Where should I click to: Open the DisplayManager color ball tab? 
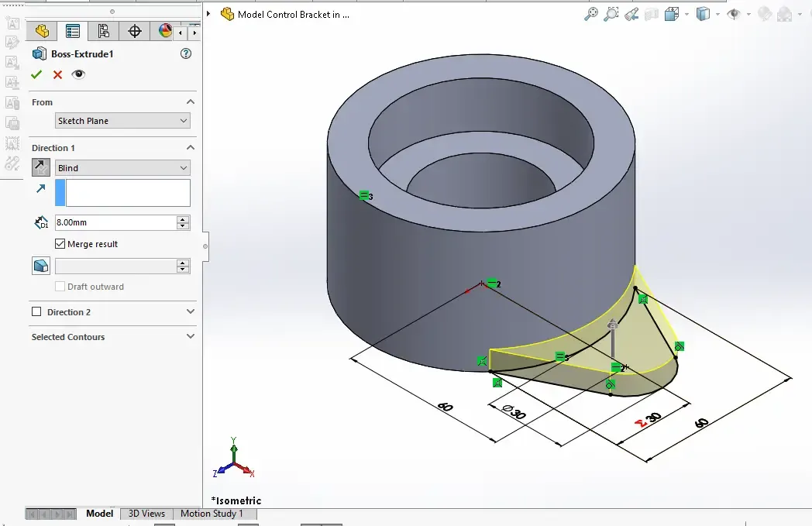tap(165, 31)
